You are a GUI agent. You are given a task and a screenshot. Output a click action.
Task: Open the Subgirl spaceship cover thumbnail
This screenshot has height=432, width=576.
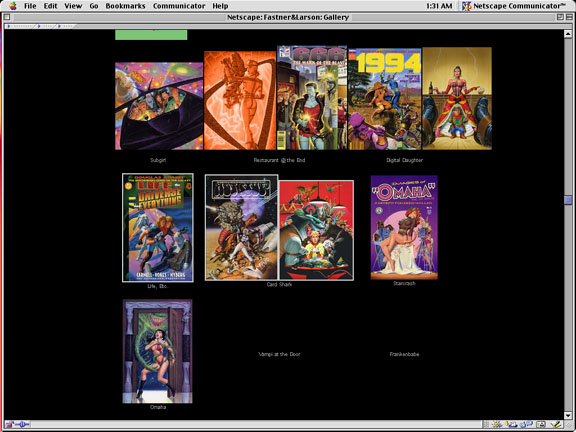[x=159, y=106]
